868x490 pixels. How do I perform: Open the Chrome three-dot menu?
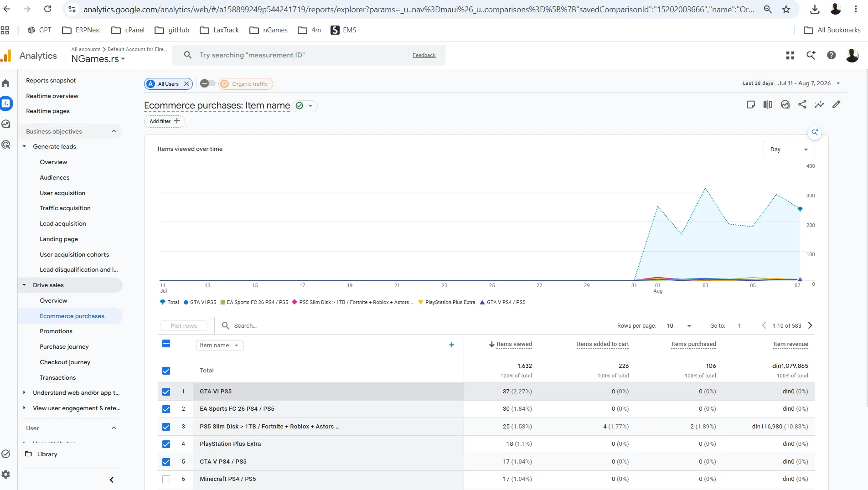tap(856, 9)
